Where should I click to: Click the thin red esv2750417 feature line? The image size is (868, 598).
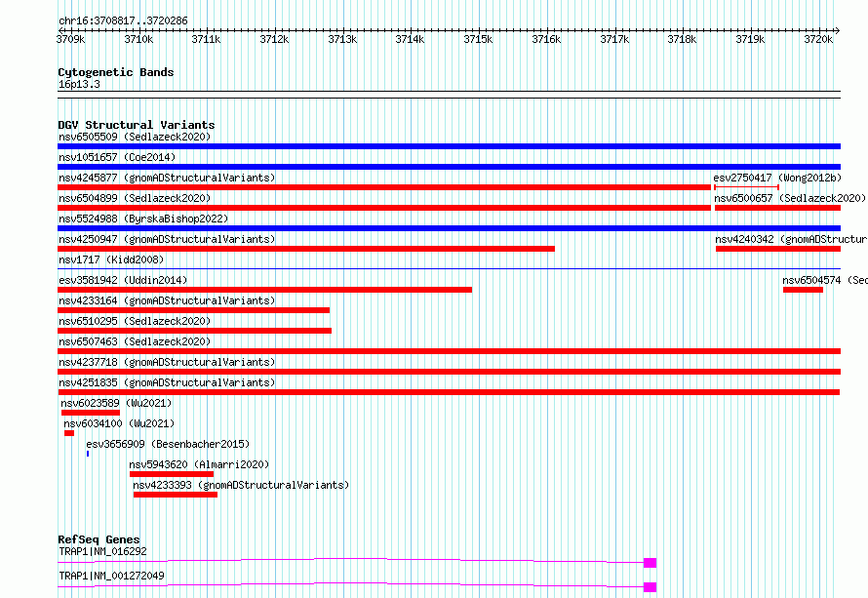747,187
